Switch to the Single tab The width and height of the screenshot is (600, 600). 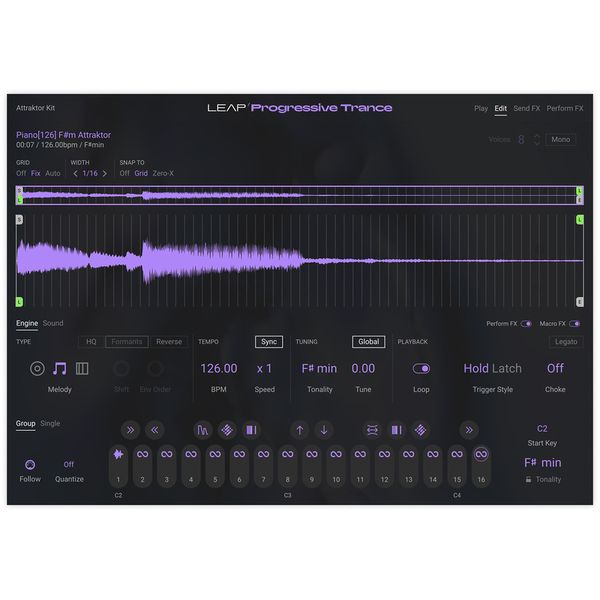[50, 423]
